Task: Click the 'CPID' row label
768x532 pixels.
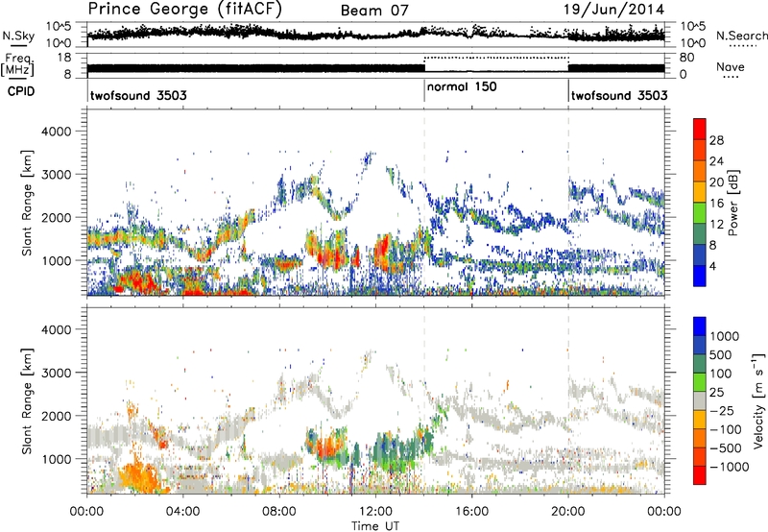Action: tap(21, 91)
